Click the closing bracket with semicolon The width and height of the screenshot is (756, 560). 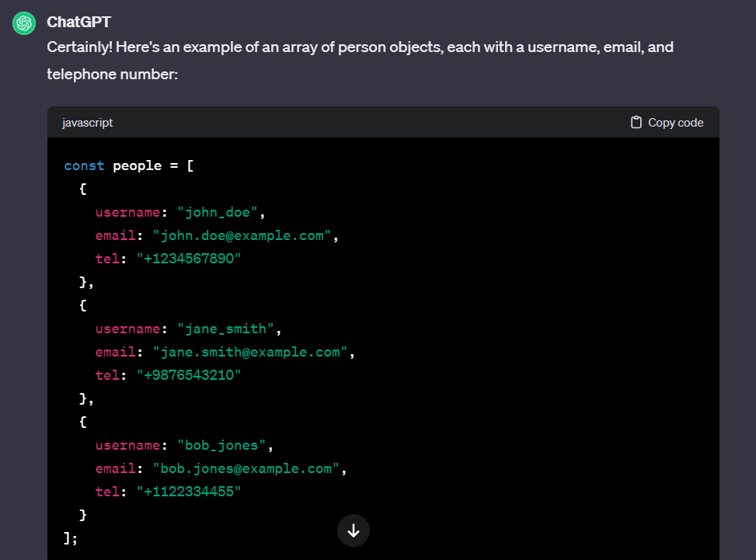[71, 538]
